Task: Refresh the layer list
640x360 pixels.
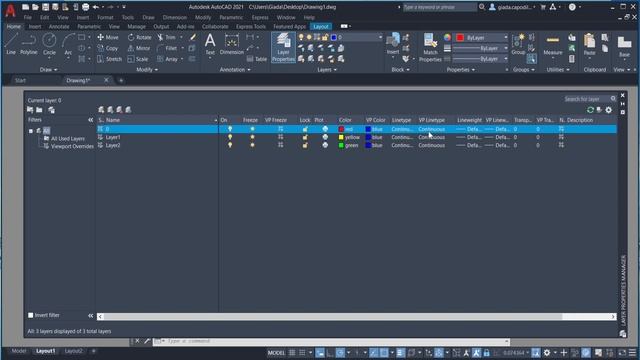Action: tap(590, 110)
